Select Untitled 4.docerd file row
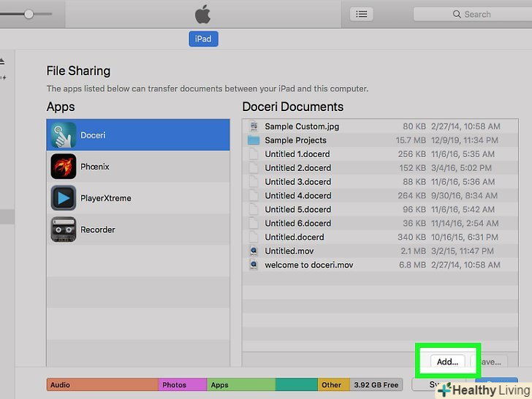 click(x=297, y=196)
